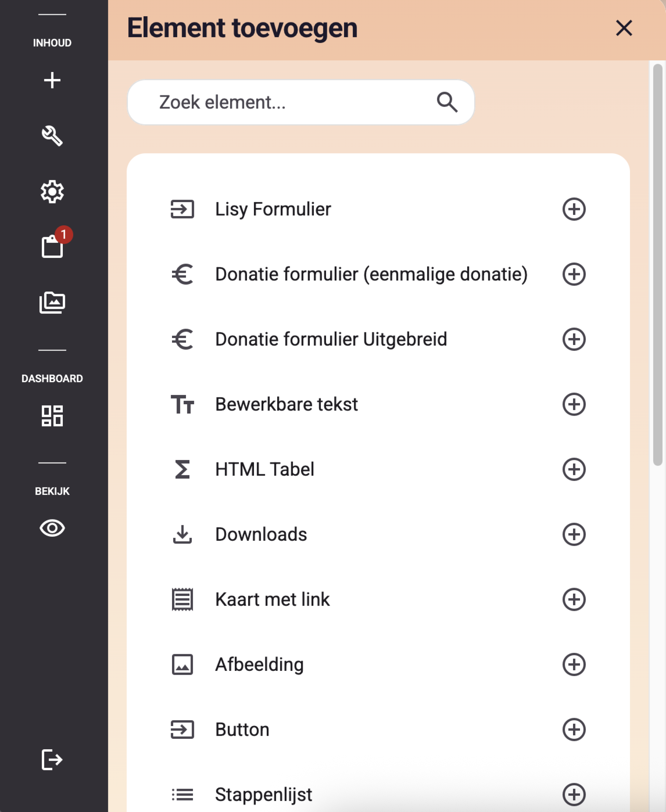
Task: Open clipboard icon with notification badge
Action: tap(52, 245)
